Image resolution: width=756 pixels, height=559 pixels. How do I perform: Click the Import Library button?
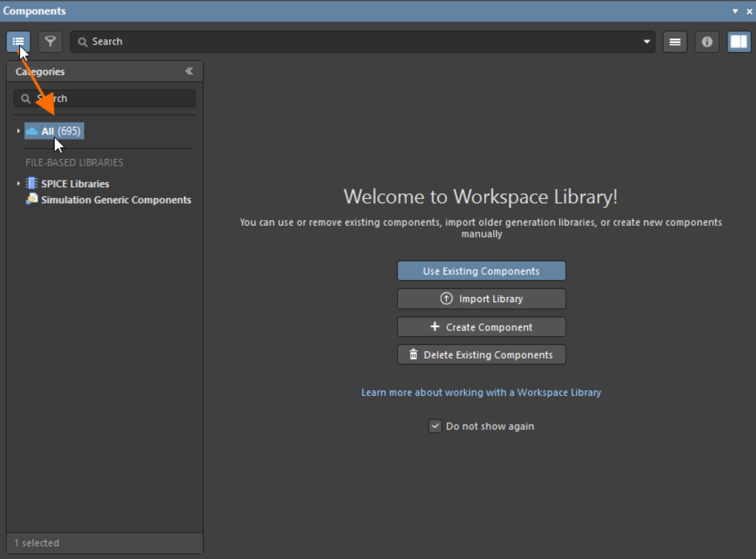481,298
